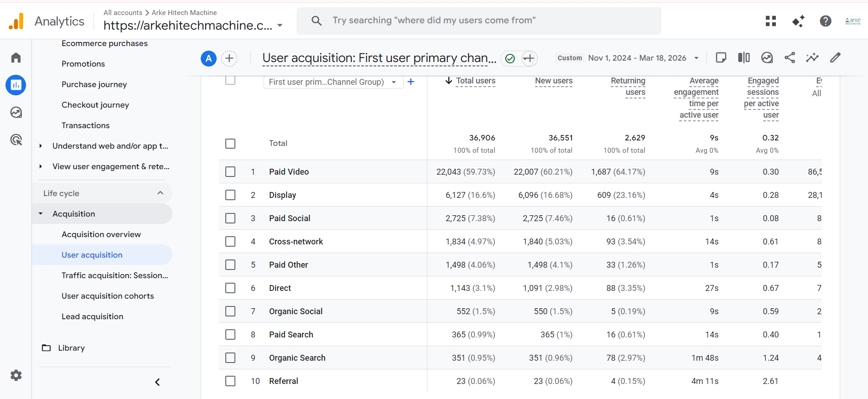Sort by New users column header
The image size is (868, 399).
(554, 81)
